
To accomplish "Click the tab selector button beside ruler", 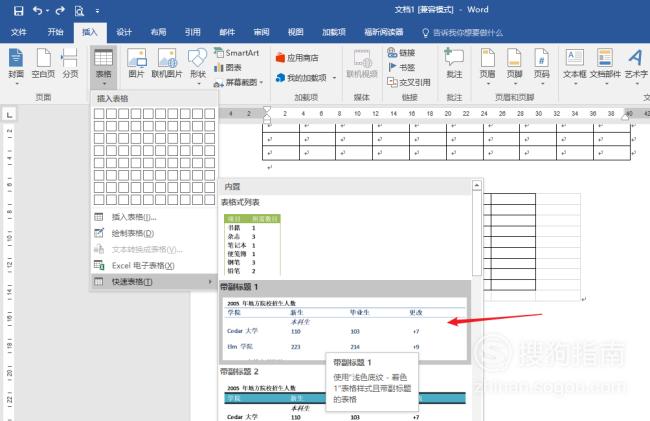I will point(10,114).
